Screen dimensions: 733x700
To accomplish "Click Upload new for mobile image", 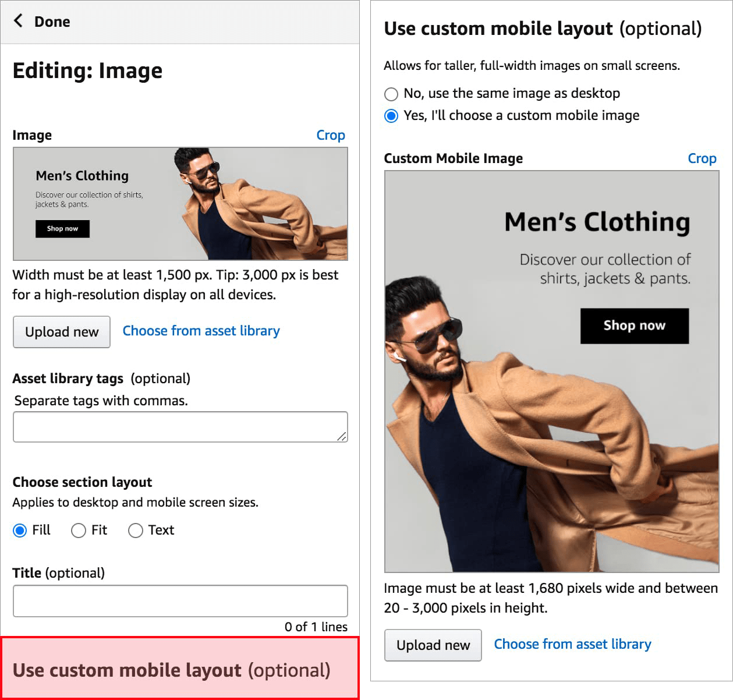I will click(x=433, y=645).
